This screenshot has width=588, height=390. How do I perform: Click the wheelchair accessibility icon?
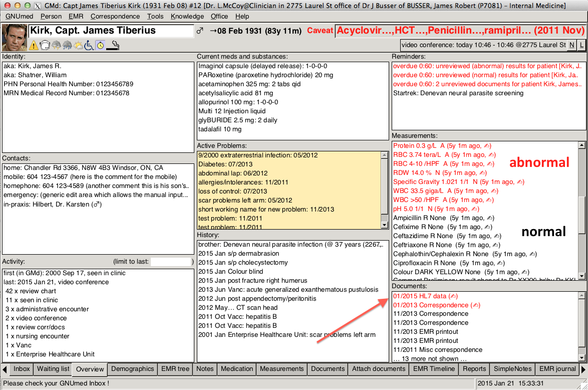(x=89, y=46)
